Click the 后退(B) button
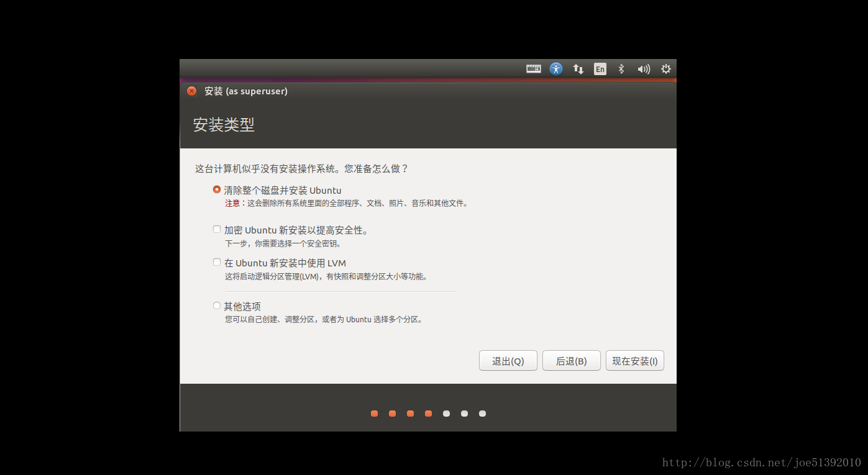 pyautogui.click(x=572, y=361)
